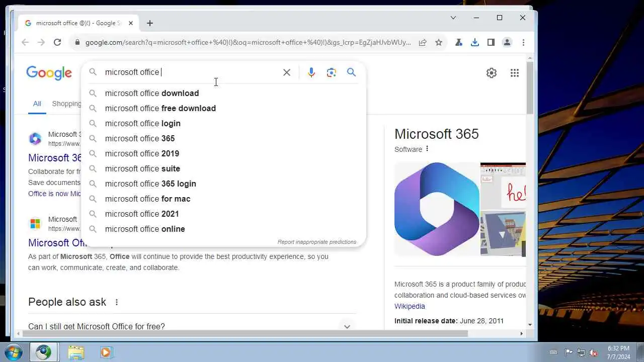Pick suggestion microsoft office 365 login
This screenshot has width=644, height=362.
223,184
